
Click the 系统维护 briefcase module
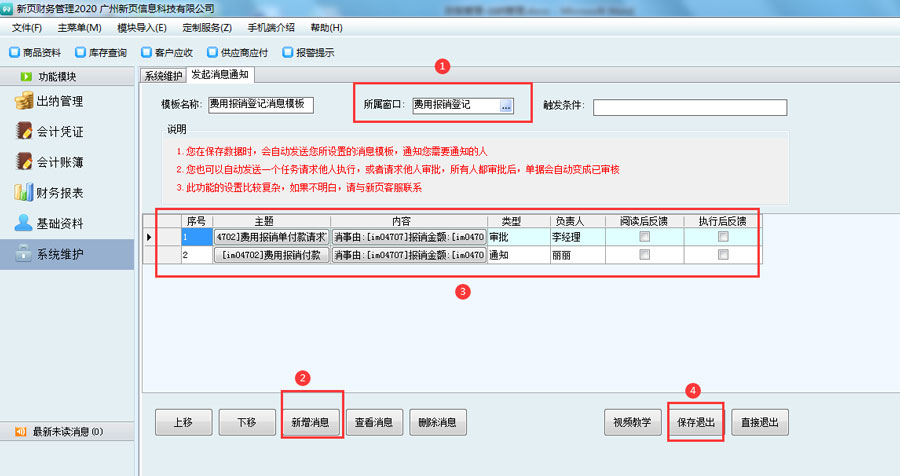58,254
